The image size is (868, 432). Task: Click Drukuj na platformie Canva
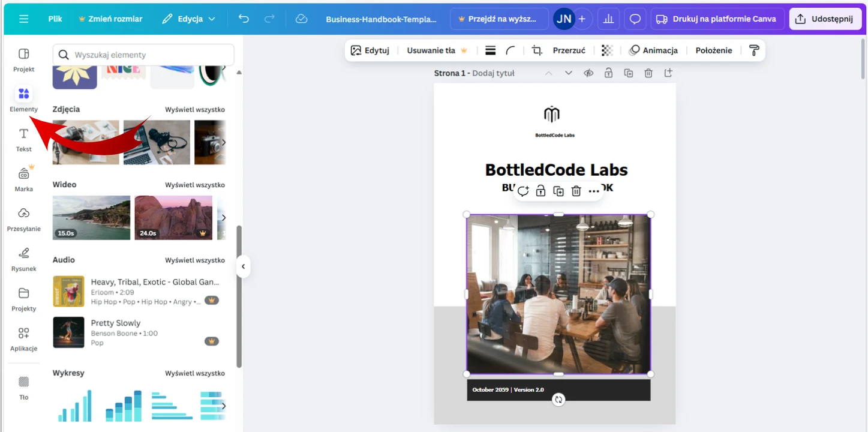pos(717,19)
